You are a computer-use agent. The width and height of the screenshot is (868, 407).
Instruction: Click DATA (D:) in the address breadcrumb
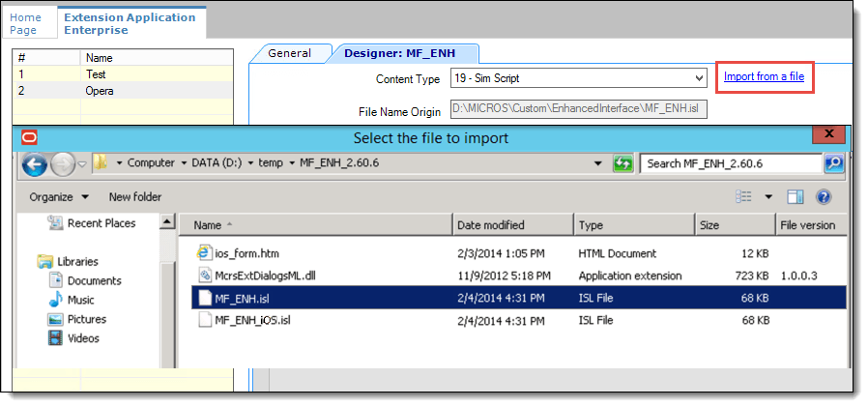(217, 162)
